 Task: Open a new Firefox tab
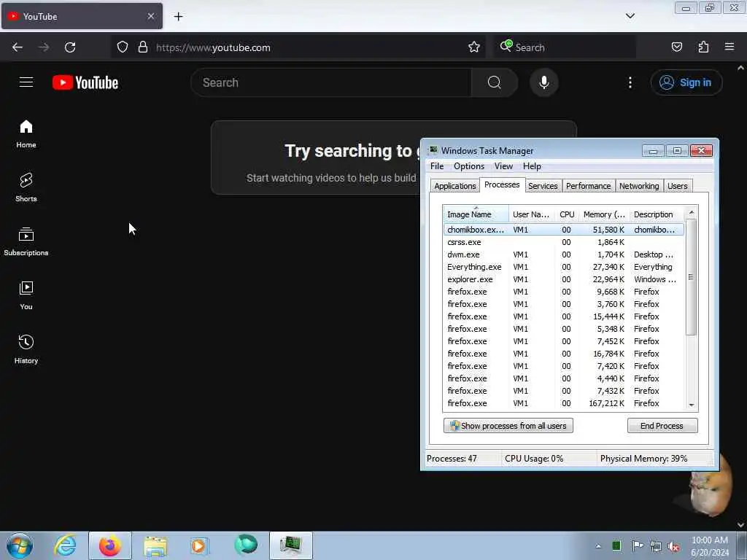point(178,17)
